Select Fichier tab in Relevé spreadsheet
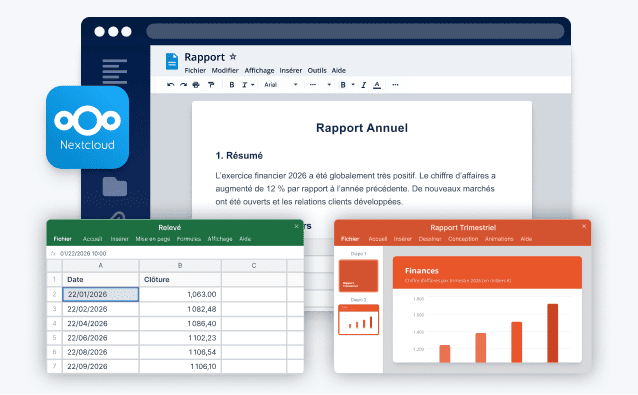Image resolution: width=638 pixels, height=395 pixels. [62, 239]
